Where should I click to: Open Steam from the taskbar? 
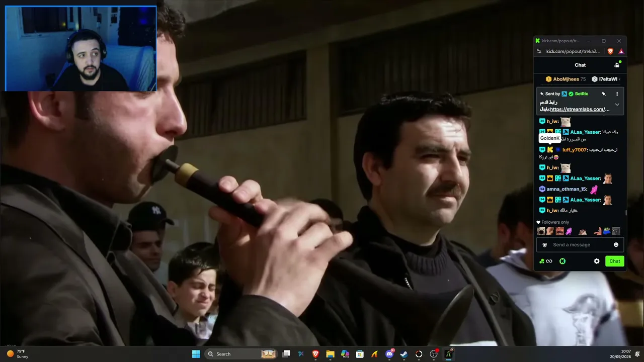[404, 354]
